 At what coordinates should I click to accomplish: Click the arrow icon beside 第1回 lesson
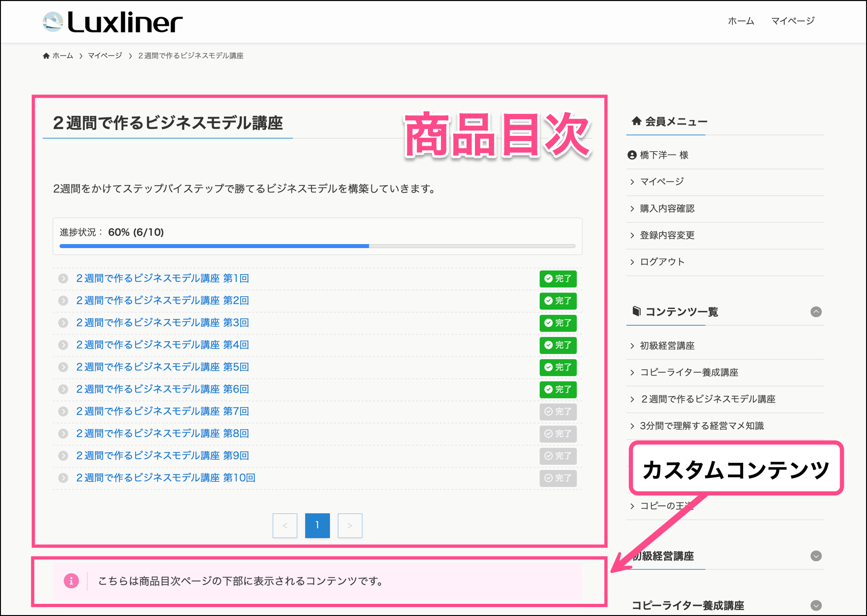pos(63,279)
